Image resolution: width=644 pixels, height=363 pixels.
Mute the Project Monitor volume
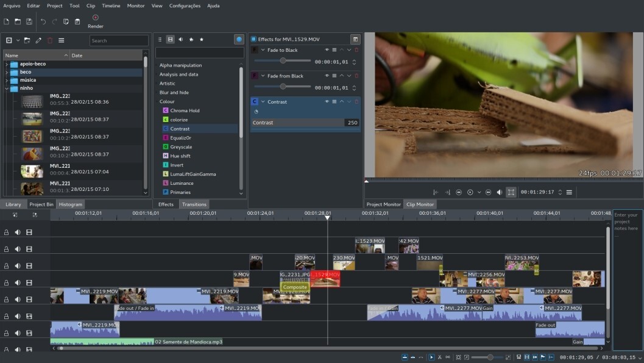500,192
